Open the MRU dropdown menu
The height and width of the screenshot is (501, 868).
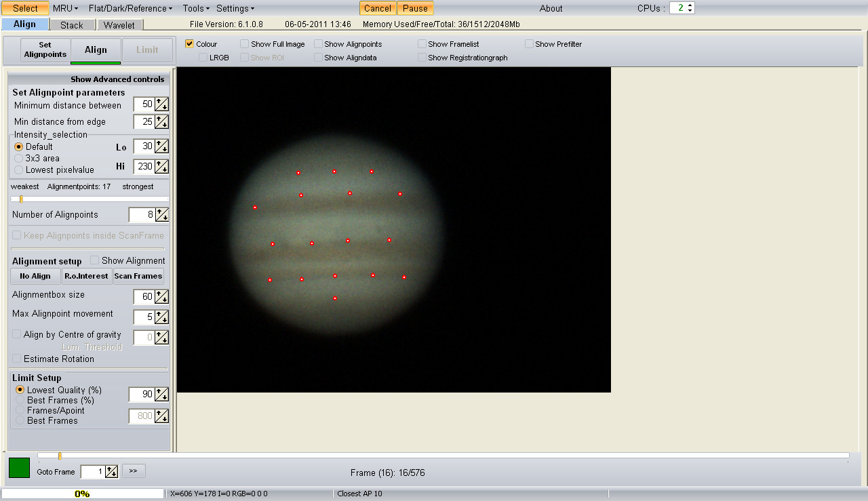coord(65,8)
